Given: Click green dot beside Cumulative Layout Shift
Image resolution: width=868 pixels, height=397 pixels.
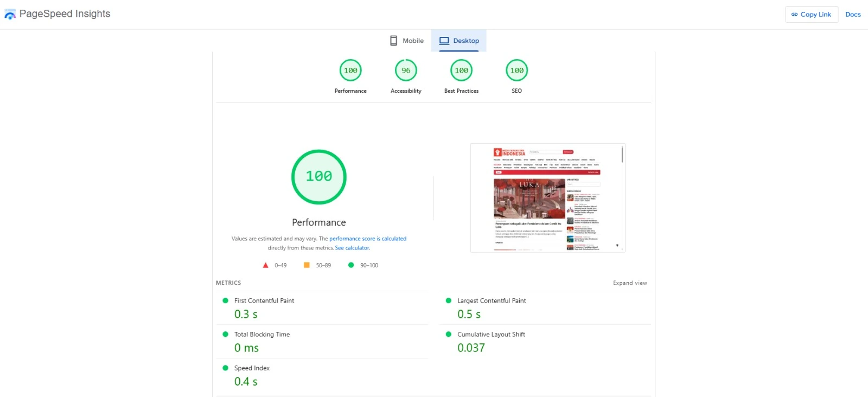Looking at the screenshot, I should pyautogui.click(x=449, y=334).
